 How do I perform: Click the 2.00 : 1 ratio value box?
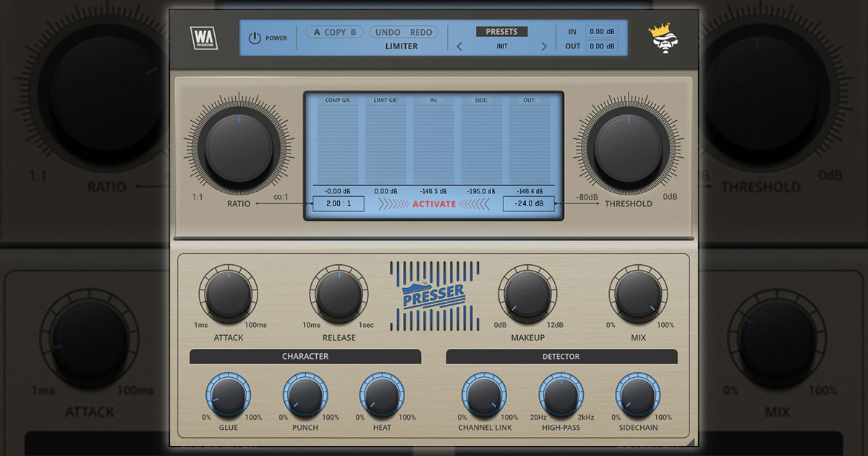[339, 204]
